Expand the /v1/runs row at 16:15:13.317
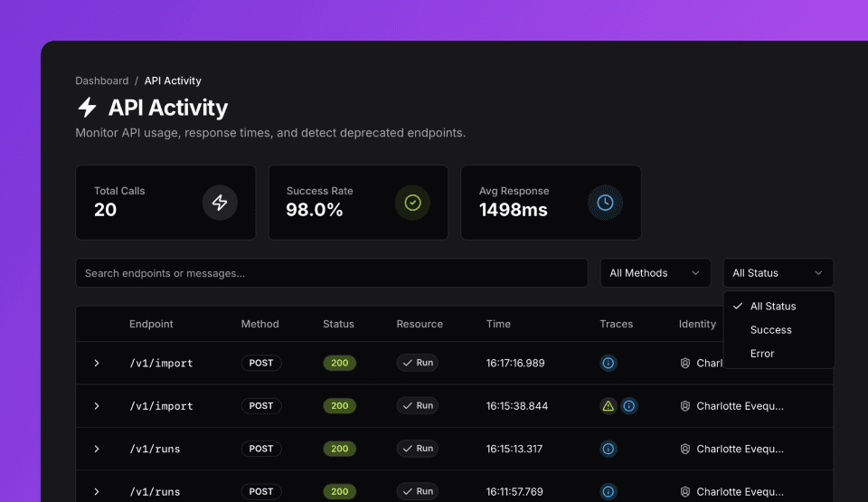868x502 pixels. pyautogui.click(x=97, y=449)
